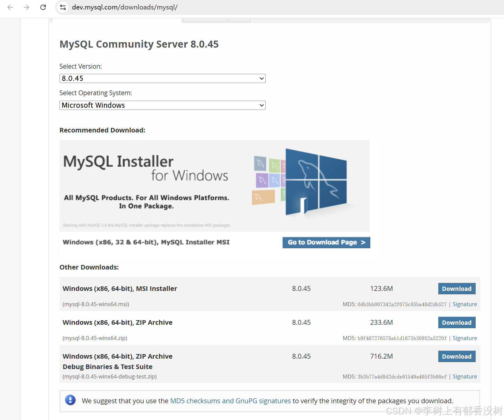Image resolution: width=504 pixels, height=420 pixels.
Task: Click the Other Downloads: label
Action: (89, 267)
